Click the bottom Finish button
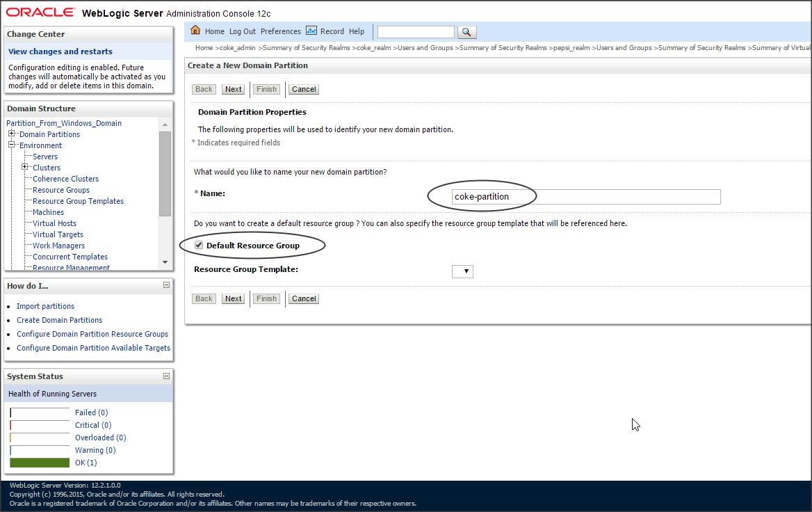 click(267, 298)
